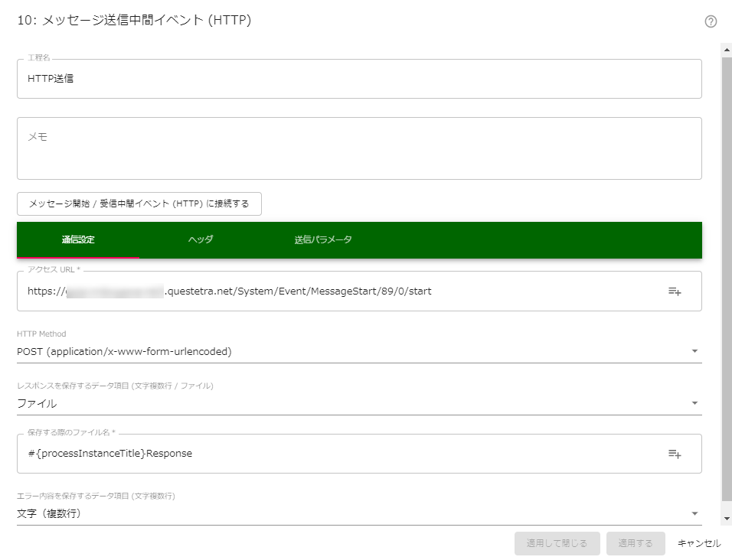
Task: Open the help icon in the top corner
Action: pos(711,21)
